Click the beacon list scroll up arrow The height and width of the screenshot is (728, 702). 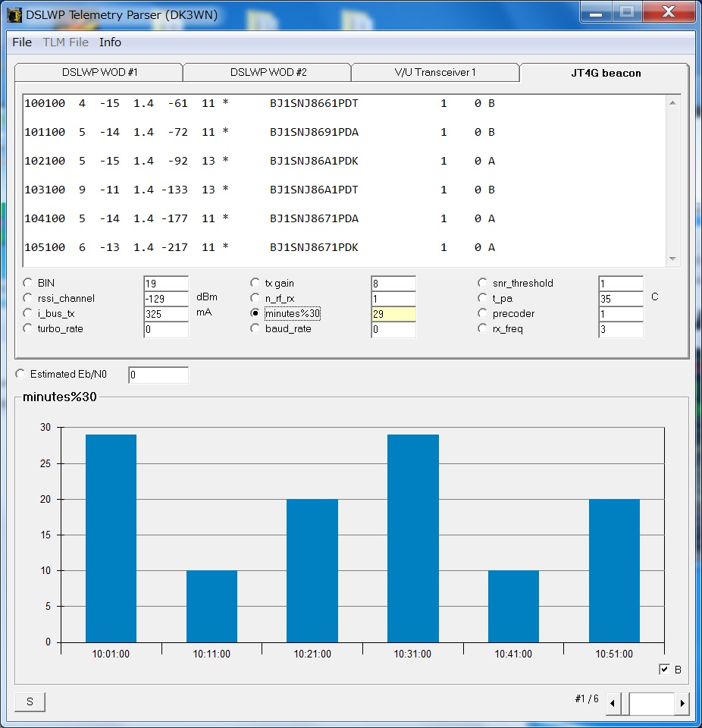coord(672,103)
